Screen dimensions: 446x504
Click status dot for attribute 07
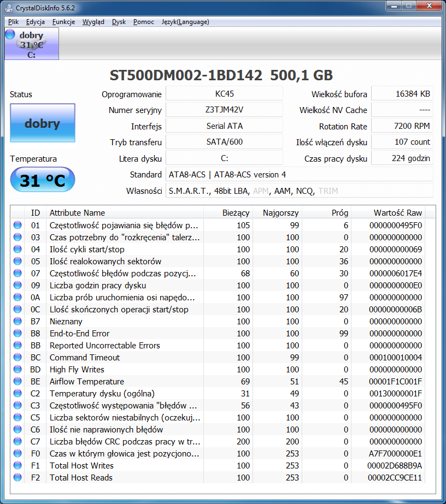coord(17,273)
